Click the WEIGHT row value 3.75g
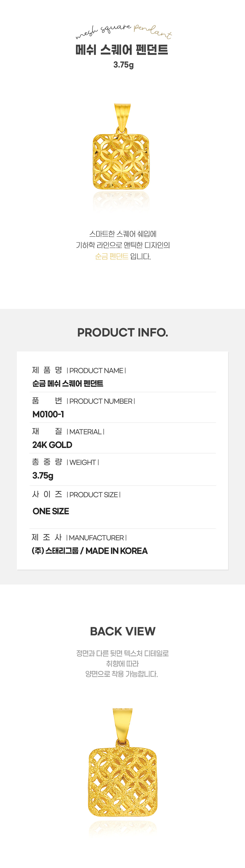 tap(43, 476)
